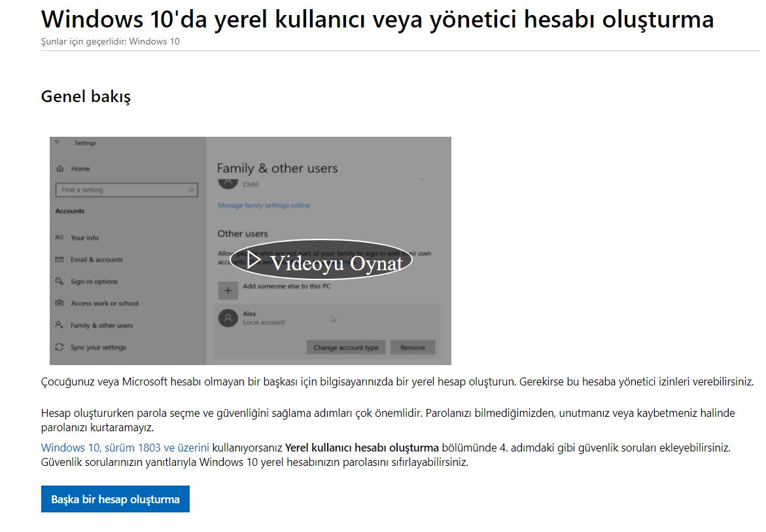
Task: Click the Family & other users person icon
Action: 60,325
